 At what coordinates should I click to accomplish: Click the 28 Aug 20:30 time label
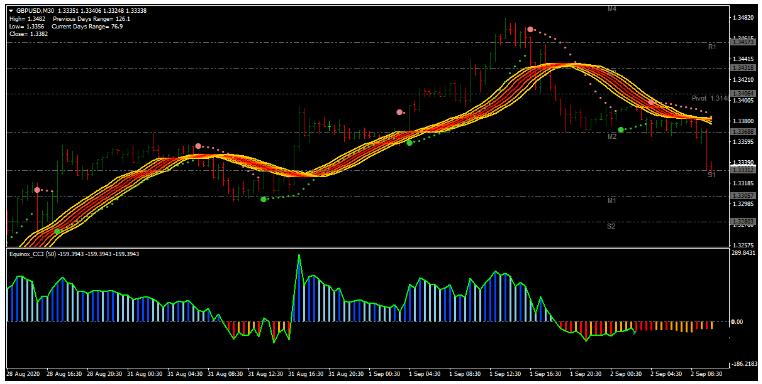pos(104,374)
